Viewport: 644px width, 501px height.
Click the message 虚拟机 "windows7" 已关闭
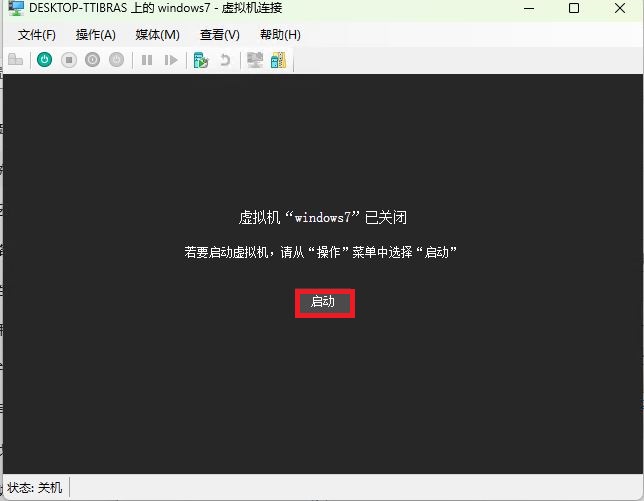[323, 217]
